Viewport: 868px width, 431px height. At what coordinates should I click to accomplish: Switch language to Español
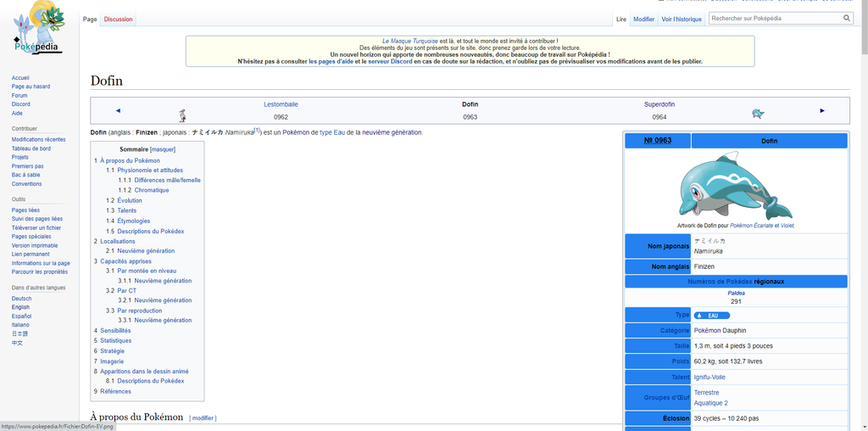point(21,316)
